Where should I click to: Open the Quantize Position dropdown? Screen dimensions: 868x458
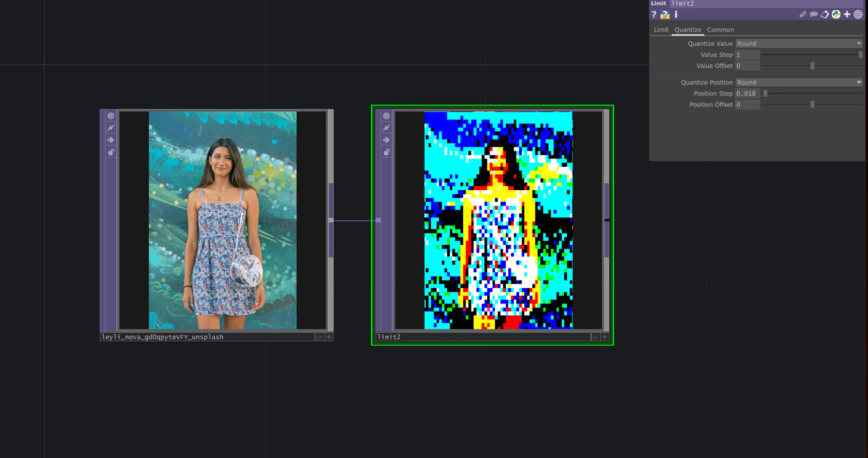[x=797, y=81]
